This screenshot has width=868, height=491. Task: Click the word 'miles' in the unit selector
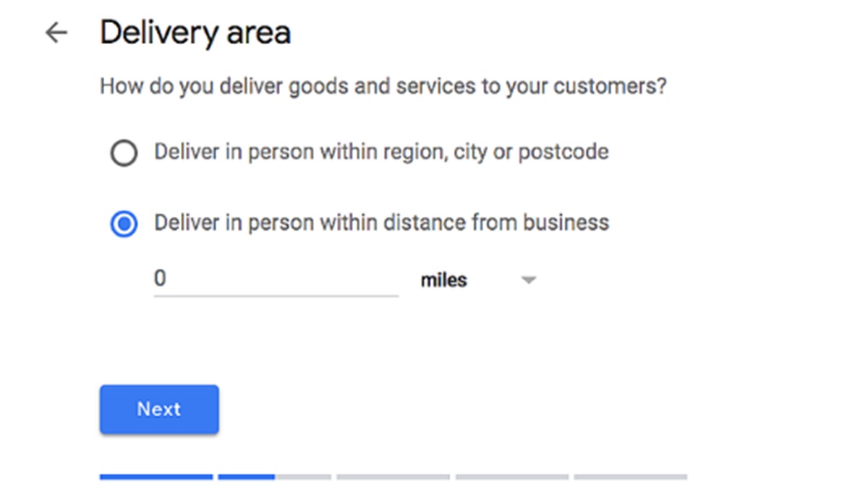tap(443, 281)
